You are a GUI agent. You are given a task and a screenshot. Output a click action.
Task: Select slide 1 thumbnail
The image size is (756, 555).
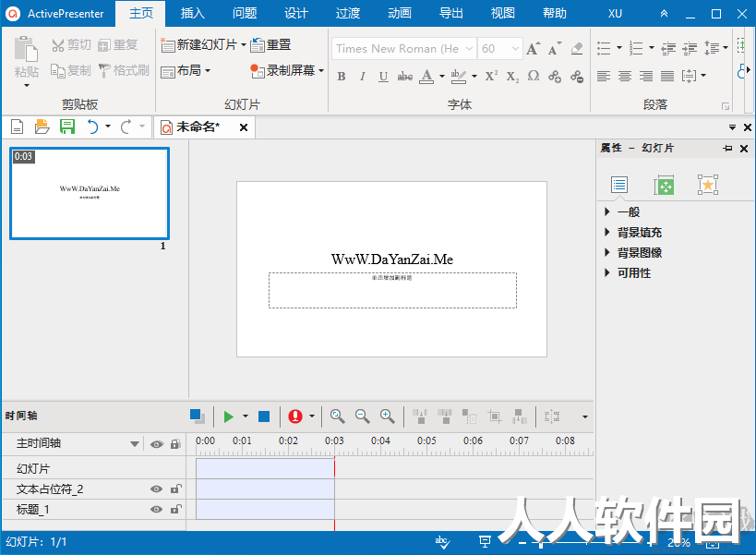coord(90,193)
